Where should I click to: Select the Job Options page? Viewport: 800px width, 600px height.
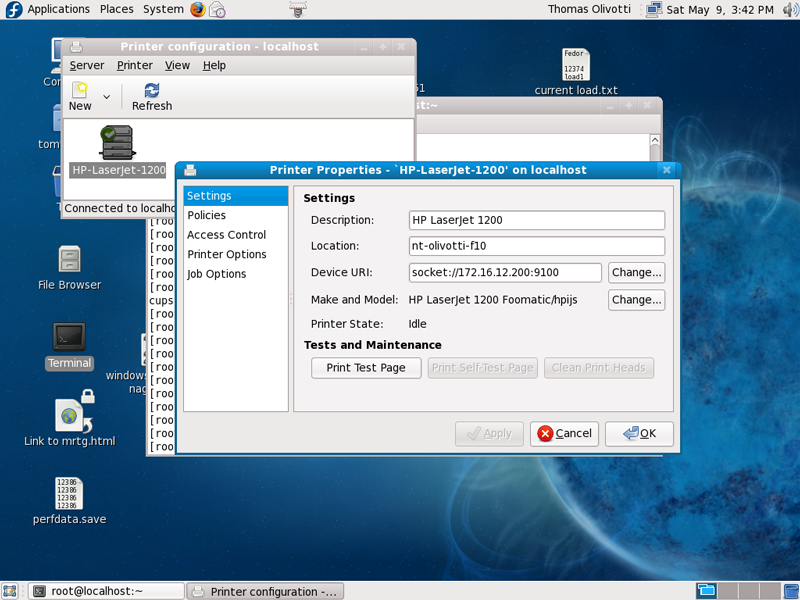point(236,274)
